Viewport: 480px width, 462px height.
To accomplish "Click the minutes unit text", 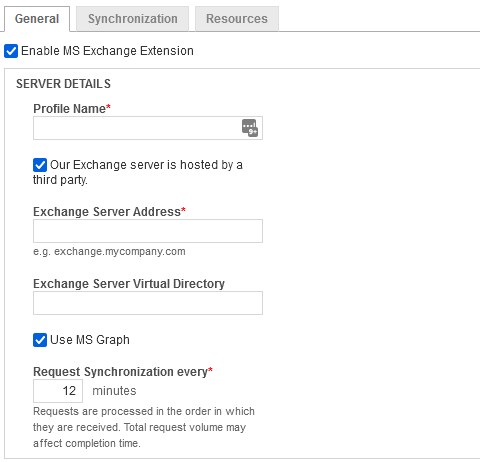I will (x=114, y=391).
